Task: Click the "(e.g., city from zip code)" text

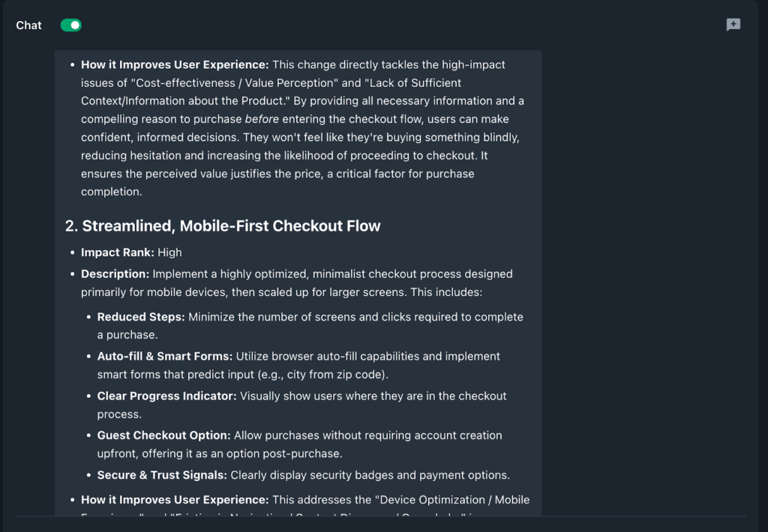Action: click(x=325, y=375)
